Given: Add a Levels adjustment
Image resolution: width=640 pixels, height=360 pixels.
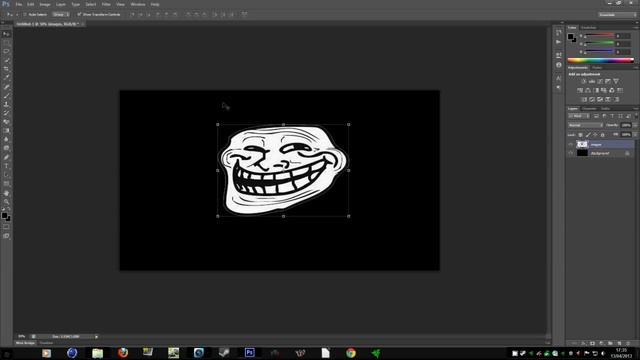Looking at the screenshot, I should click(x=592, y=81).
